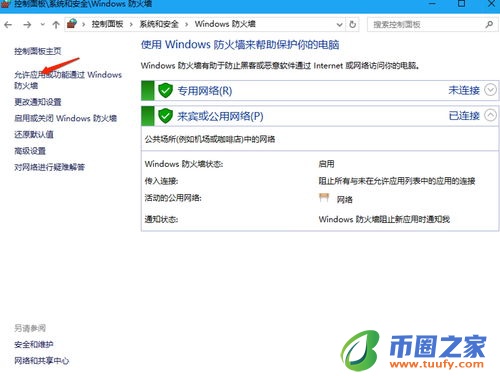Image resolution: width=500 pixels, height=376 pixels.
Task: Collapse the 来宾或公用网络 section chevron
Action: coord(490,115)
